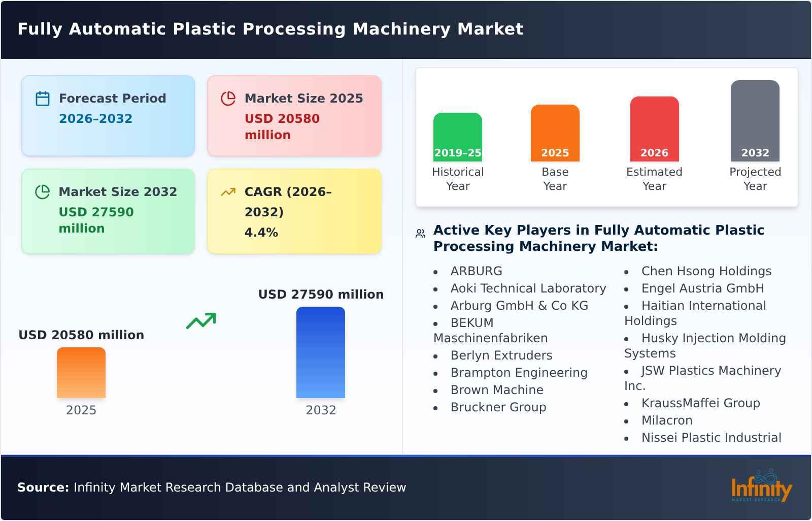Click the page title Fully Automatic Plastic Processing Machinery Market
Viewport: 812px width, 521px height.
(270, 29)
